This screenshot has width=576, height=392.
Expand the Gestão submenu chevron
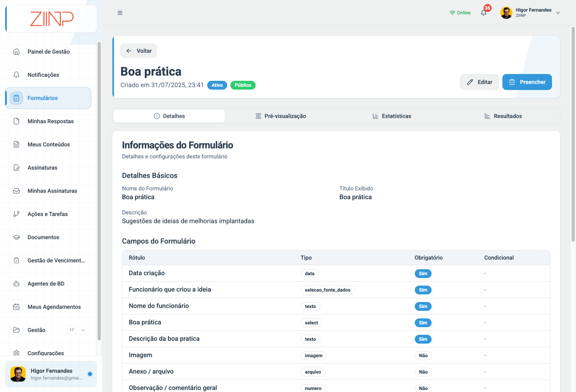(x=83, y=330)
